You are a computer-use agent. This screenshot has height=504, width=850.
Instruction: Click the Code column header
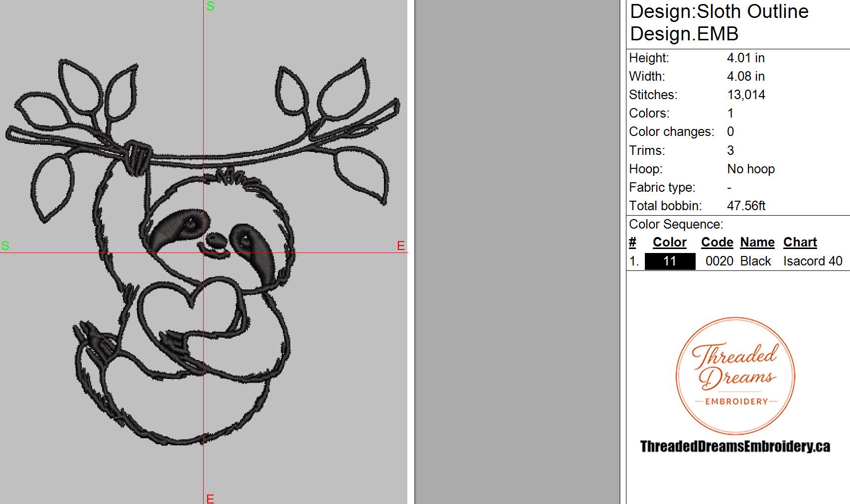pyautogui.click(x=717, y=243)
